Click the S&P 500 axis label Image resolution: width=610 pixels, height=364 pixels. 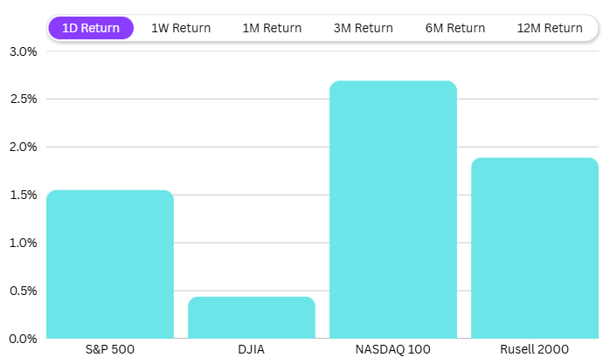110,349
